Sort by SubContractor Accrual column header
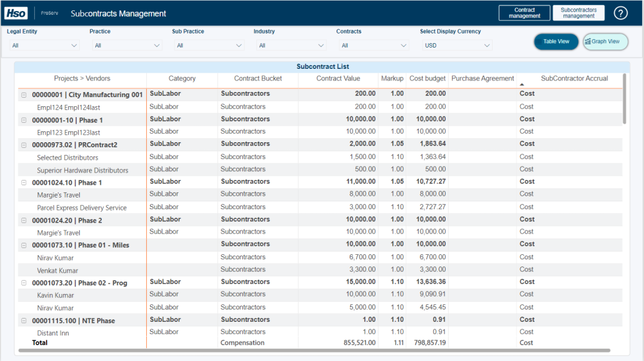 pos(574,79)
